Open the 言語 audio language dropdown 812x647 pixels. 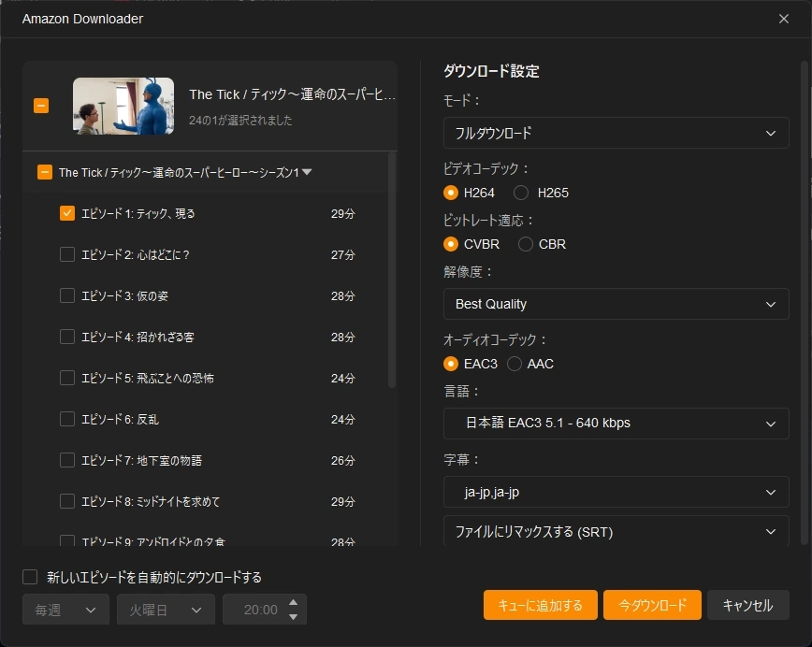click(x=616, y=424)
